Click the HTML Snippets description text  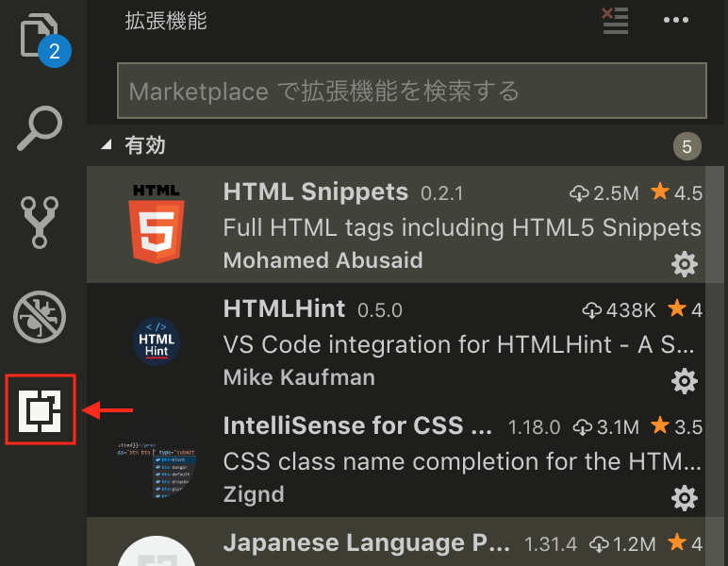pyautogui.click(x=462, y=228)
